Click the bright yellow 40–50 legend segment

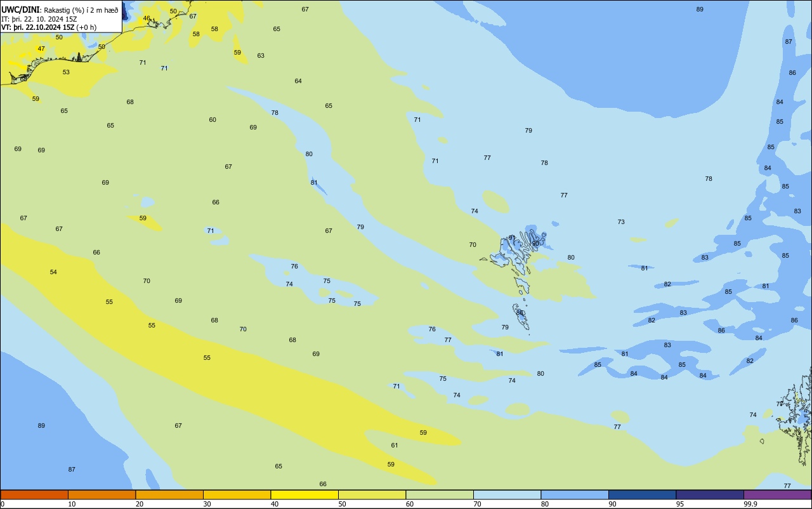coord(304,494)
